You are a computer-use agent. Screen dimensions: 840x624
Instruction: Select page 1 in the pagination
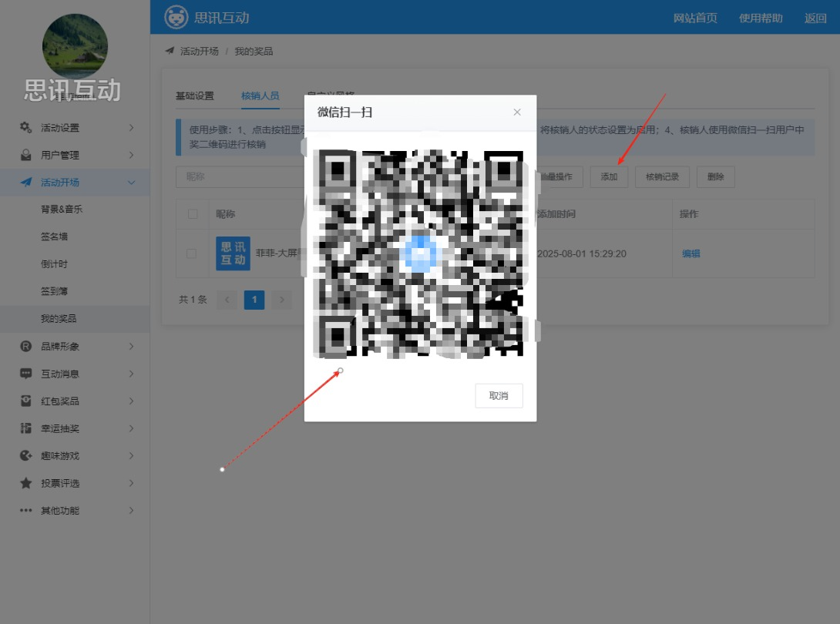tap(254, 300)
